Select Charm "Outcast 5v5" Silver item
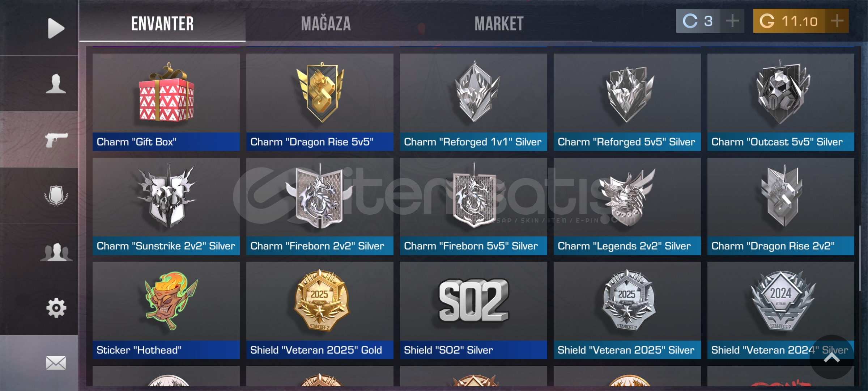This screenshot has width=868, height=391. [781, 102]
